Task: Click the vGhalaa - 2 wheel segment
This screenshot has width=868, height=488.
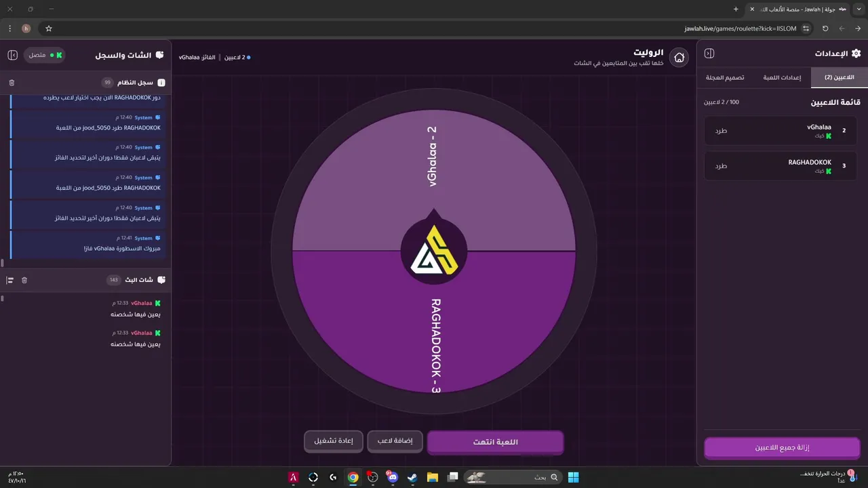Action: click(x=434, y=180)
